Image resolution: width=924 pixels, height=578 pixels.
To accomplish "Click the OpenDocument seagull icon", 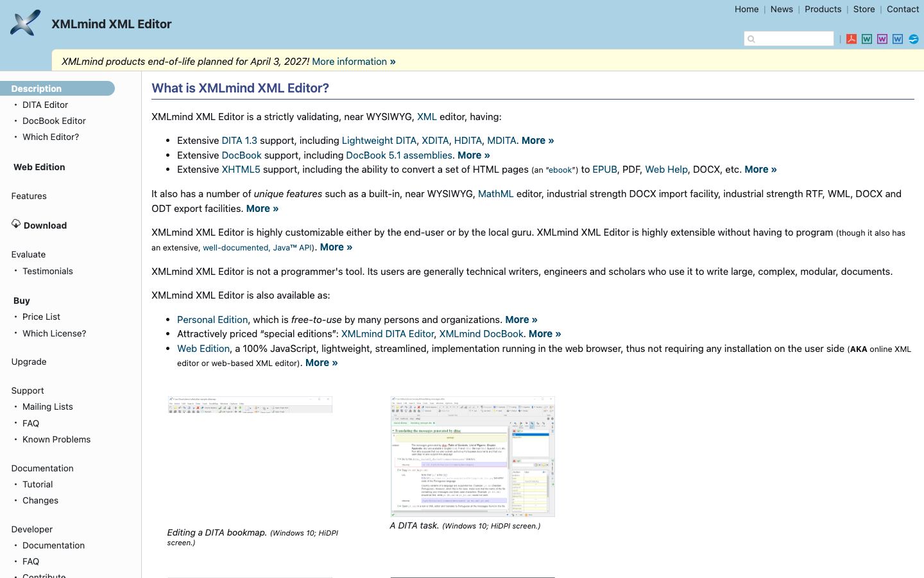I will point(913,39).
